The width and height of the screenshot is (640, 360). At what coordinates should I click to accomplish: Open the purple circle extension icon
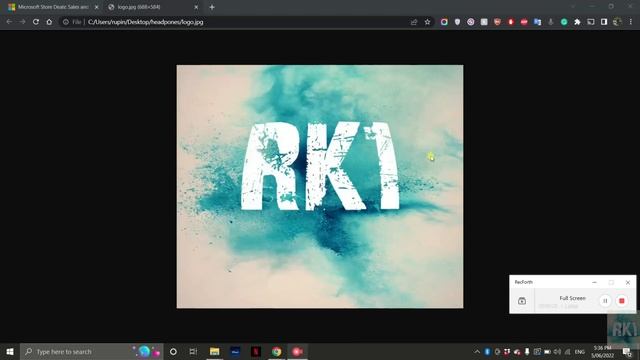(471, 22)
